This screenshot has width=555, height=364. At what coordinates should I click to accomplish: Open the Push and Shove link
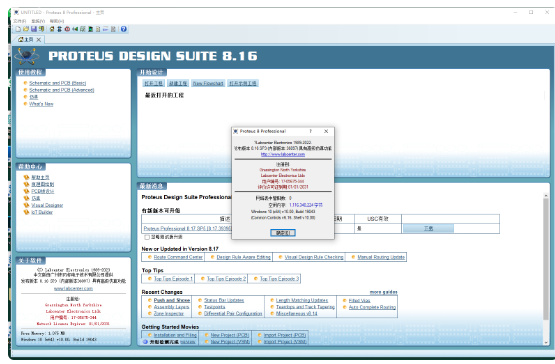click(x=172, y=300)
